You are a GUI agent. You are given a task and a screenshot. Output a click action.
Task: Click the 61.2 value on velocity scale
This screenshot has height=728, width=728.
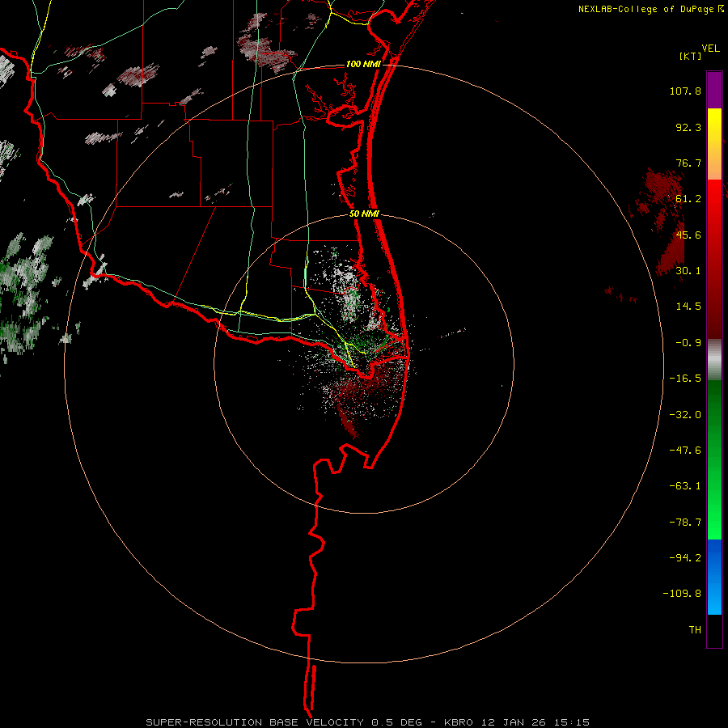[x=688, y=199]
